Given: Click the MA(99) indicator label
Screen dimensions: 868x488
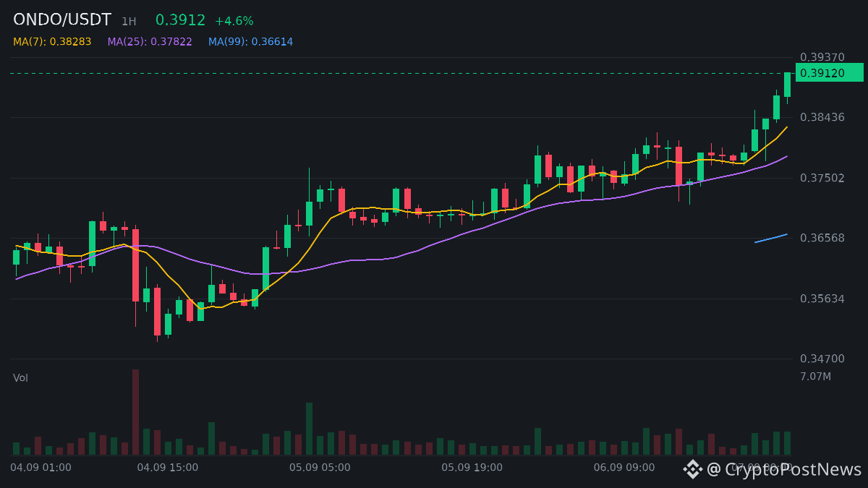Looking at the screenshot, I should (x=251, y=42).
